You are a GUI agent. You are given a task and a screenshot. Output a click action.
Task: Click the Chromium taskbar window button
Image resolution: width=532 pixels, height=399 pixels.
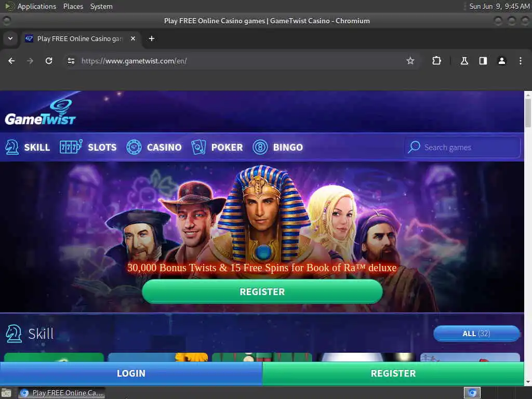61,393
